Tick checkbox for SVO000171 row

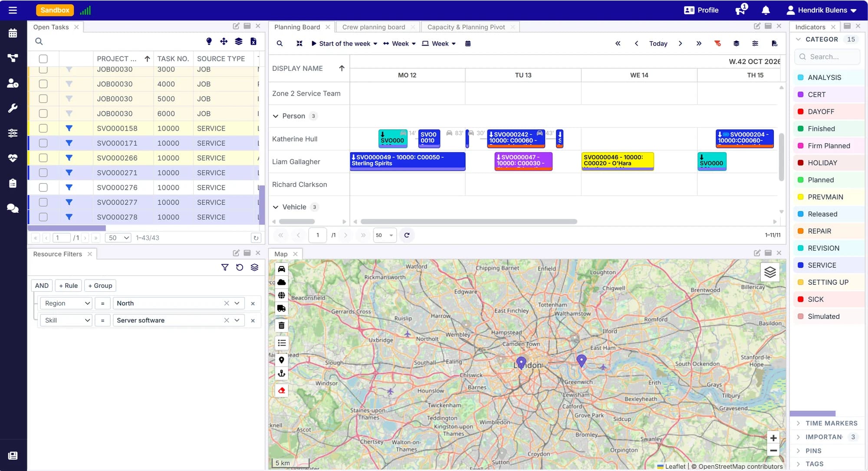43,143
